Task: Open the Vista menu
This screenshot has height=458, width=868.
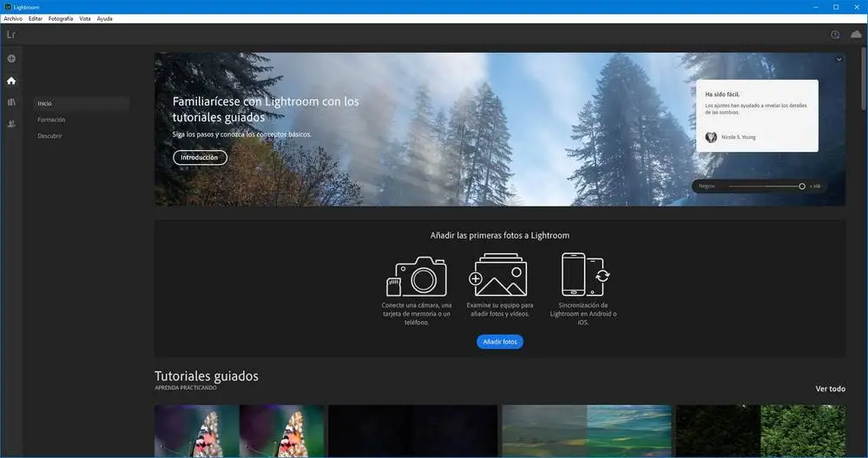Action: point(85,19)
